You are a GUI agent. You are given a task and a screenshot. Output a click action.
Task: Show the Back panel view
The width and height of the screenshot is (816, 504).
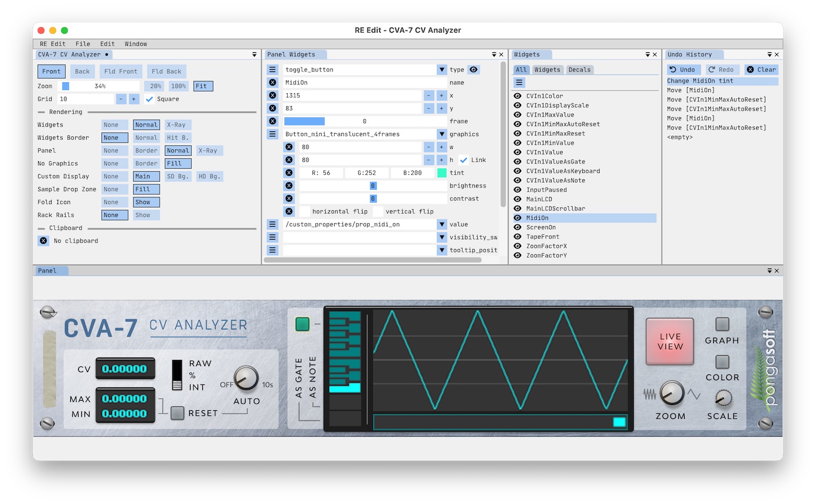coord(83,71)
